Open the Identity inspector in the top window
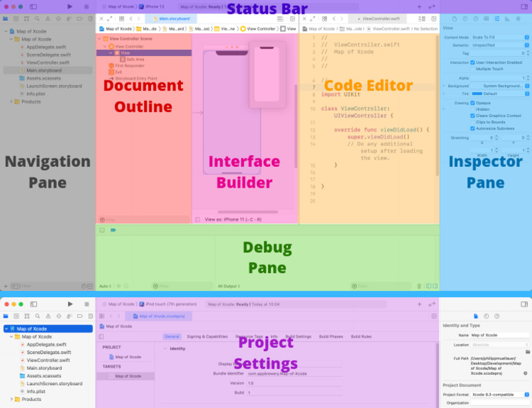Image resolution: width=532 pixels, height=408 pixels. (486, 19)
